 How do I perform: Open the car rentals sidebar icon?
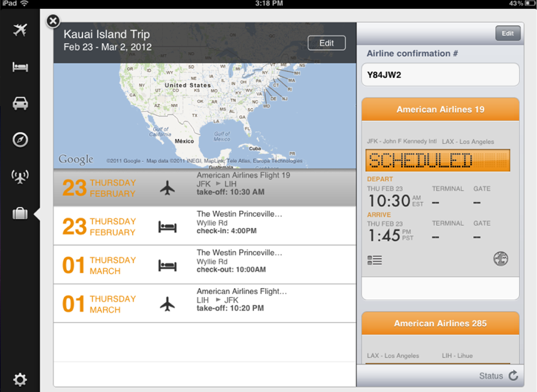coord(20,103)
